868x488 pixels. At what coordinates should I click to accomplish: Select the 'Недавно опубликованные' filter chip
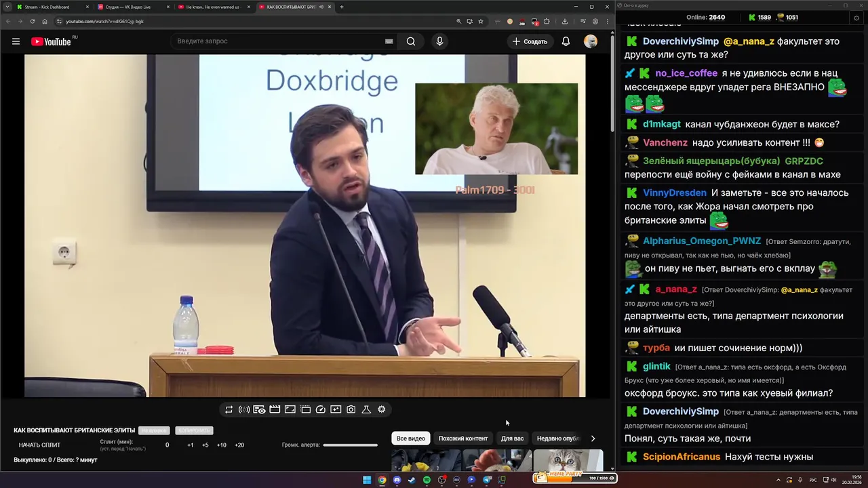point(558,439)
